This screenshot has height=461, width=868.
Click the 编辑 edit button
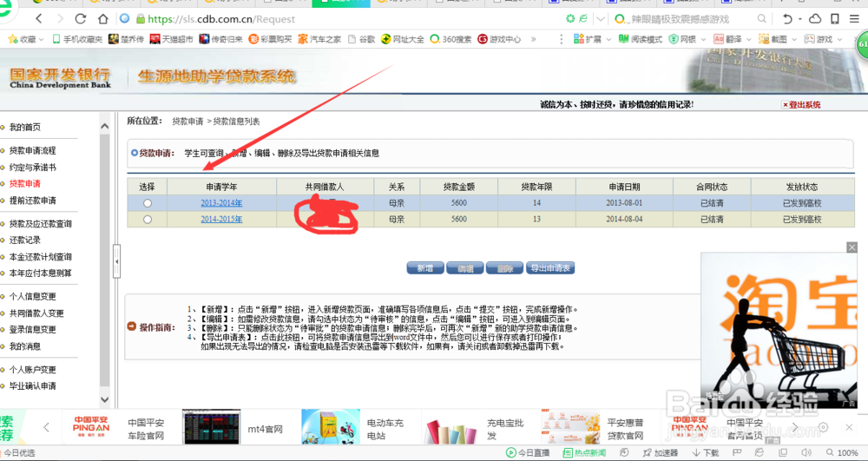pyautogui.click(x=465, y=268)
